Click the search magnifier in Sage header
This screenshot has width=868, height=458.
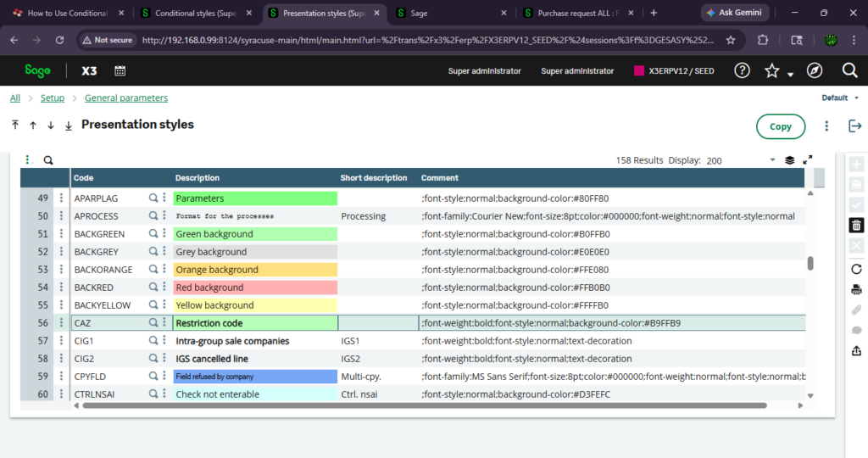(x=849, y=70)
